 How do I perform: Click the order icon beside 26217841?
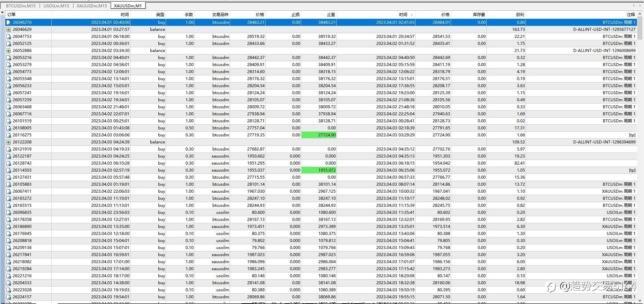coord(8,255)
